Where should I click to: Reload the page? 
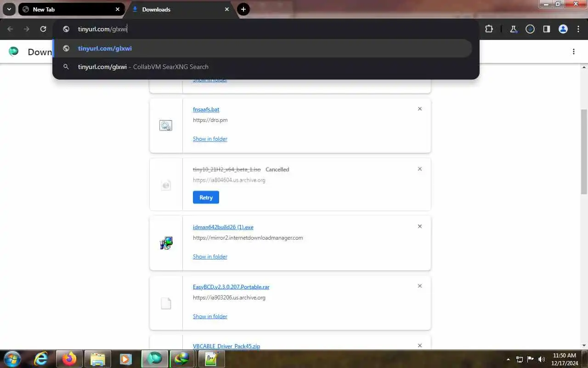coord(43,29)
